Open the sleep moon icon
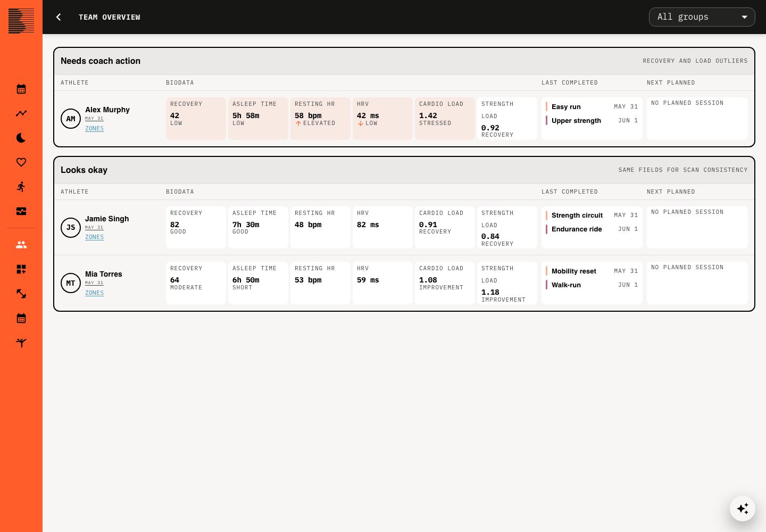This screenshot has height=532, width=766. [x=21, y=138]
